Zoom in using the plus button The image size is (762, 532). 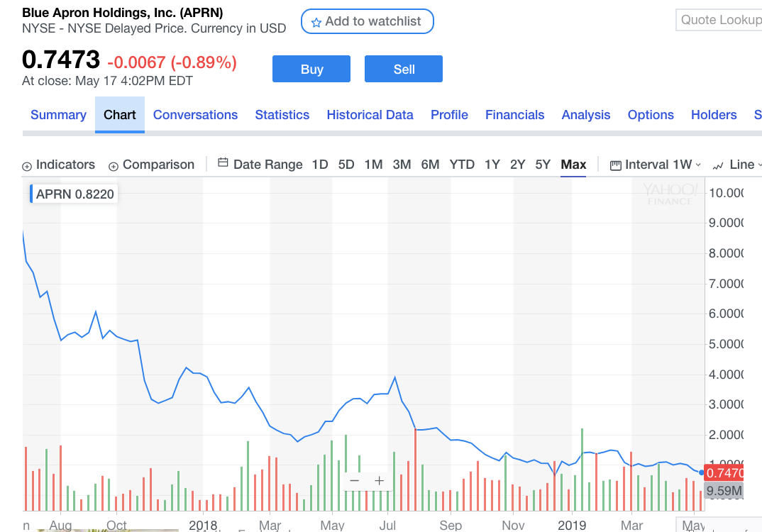pos(379,481)
